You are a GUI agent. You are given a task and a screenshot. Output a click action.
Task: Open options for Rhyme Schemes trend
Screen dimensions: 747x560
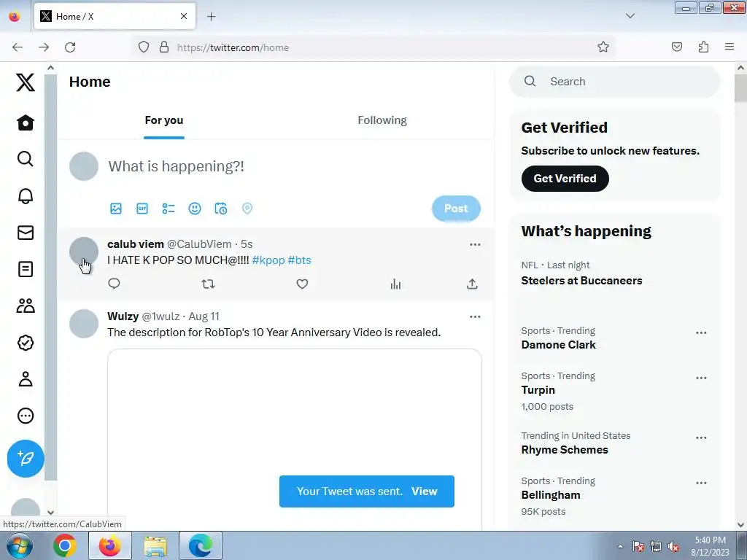pos(701,438)
